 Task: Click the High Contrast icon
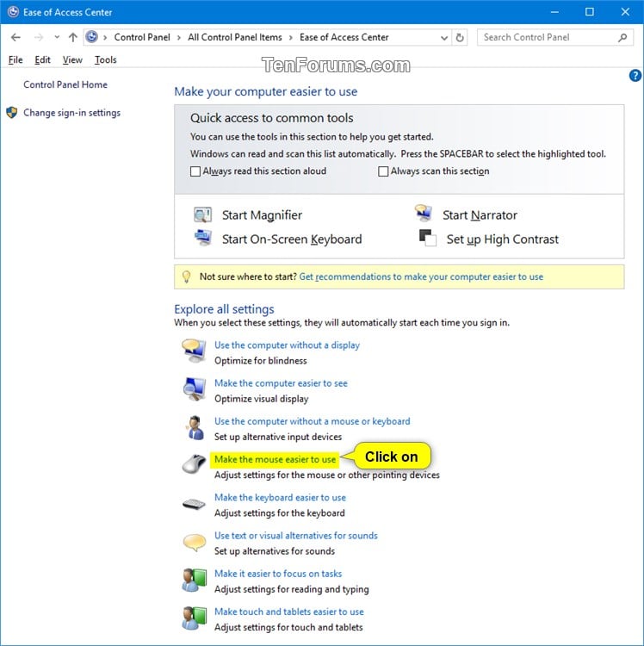pyautogui.click(x=427, y=238)
